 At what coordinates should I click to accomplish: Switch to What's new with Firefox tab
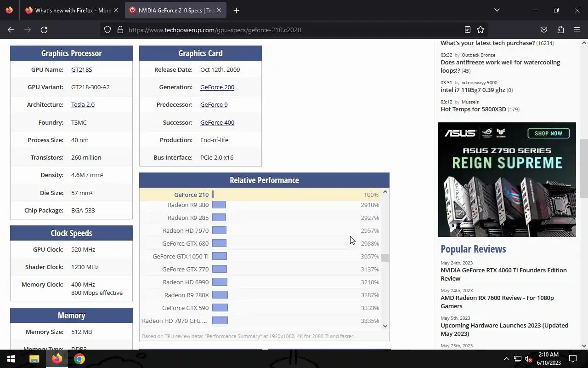(72, 10)
